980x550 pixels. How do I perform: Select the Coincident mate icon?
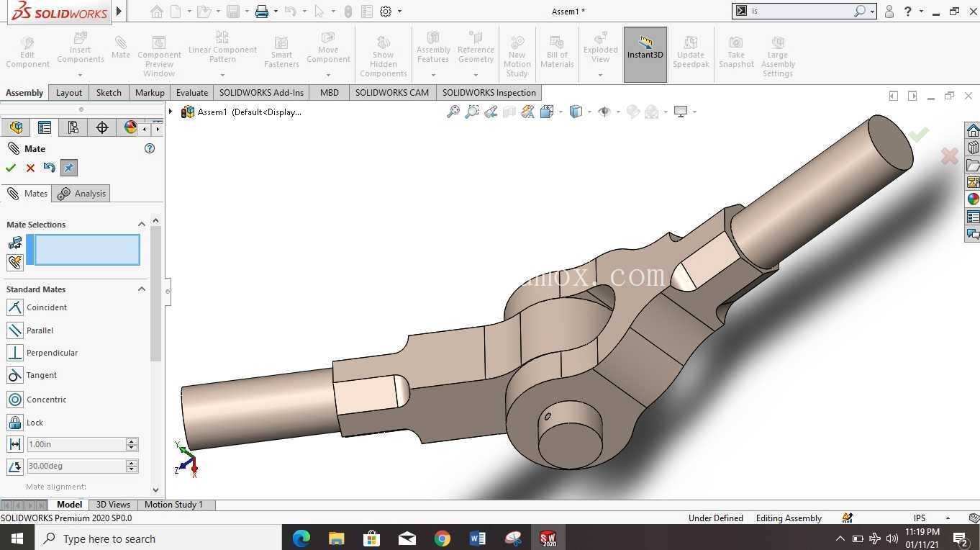point(15,307)
